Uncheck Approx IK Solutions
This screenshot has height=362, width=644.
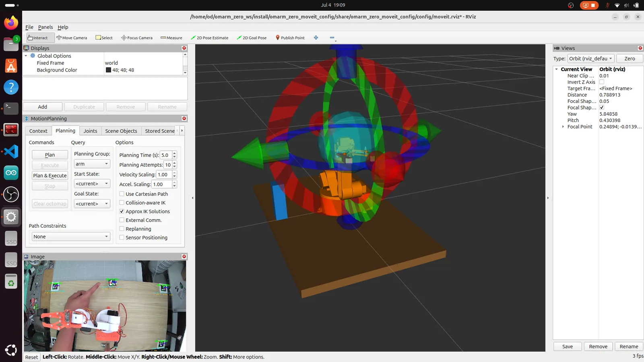(x=122, y=211)
